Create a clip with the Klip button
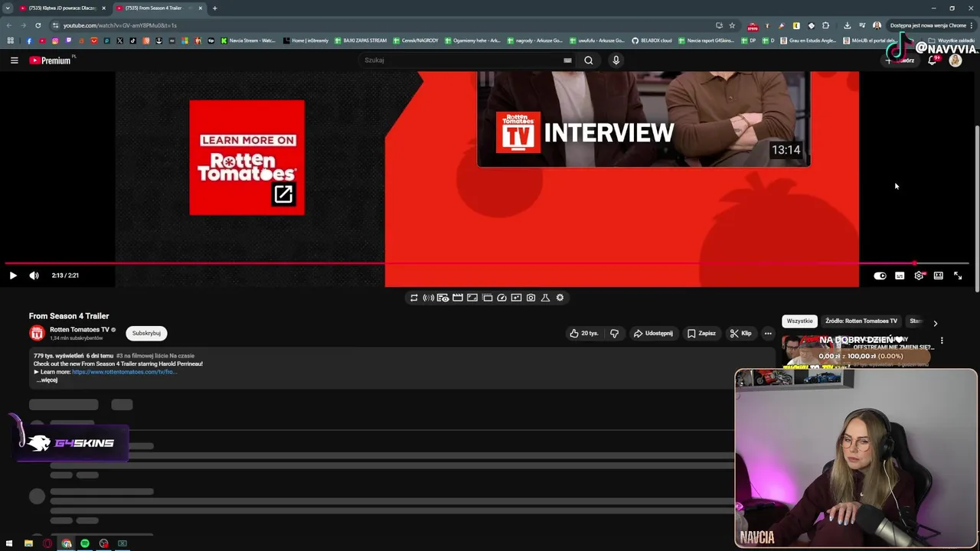This screenshot has width=980, height=551. click(740, 334)
